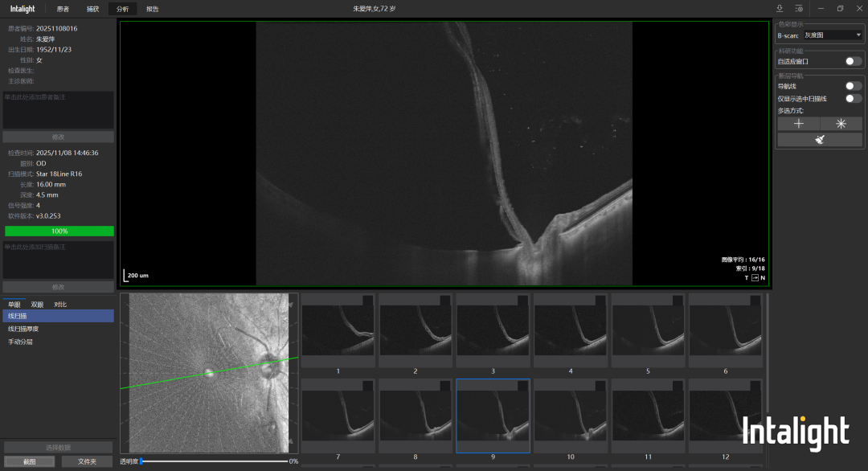Toggle 仅显示选中扫描线 switch
868x471 pixels.
coord(853,98)
